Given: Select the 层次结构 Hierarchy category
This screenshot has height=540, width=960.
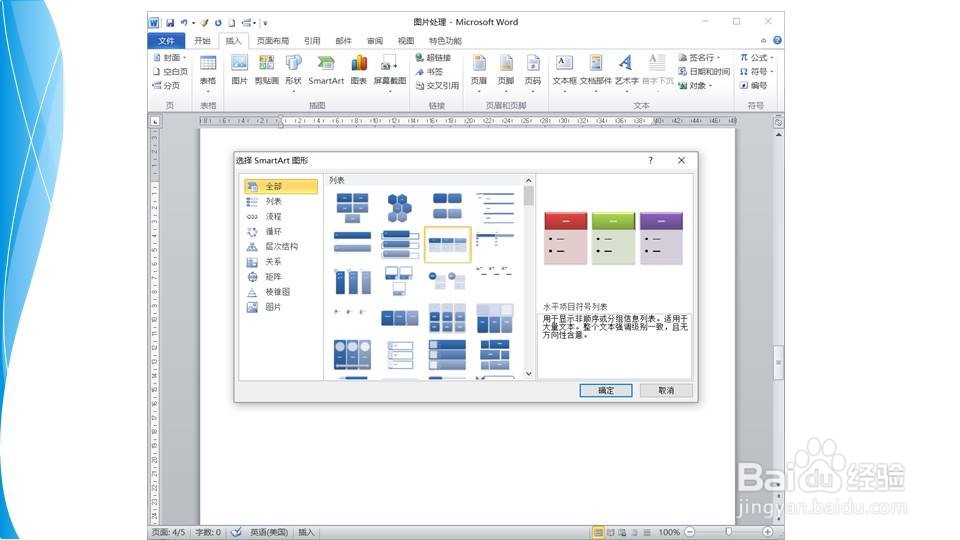Looking at the screenshot, I should coord(280,247).
